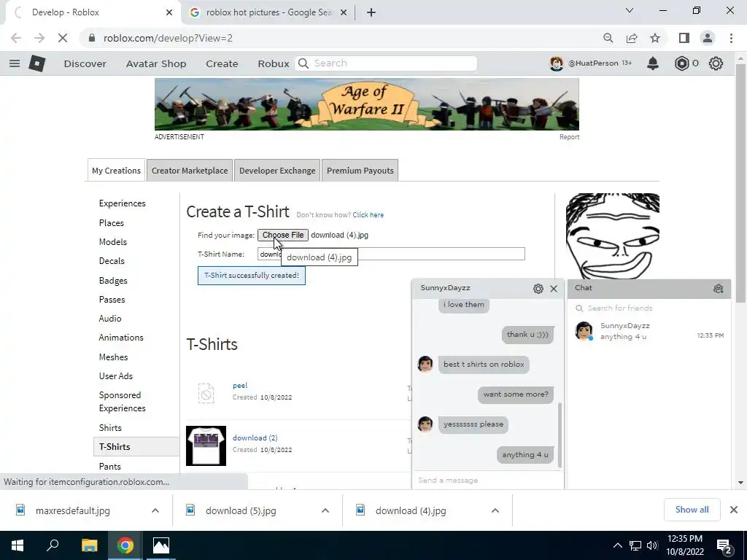Switch to roblox hot pictures Google tab
The width and height of the screenshot is (747, 560).
pos(268,12)
